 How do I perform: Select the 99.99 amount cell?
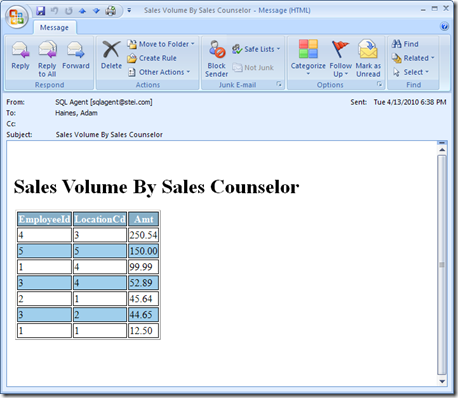click(143, 267)
